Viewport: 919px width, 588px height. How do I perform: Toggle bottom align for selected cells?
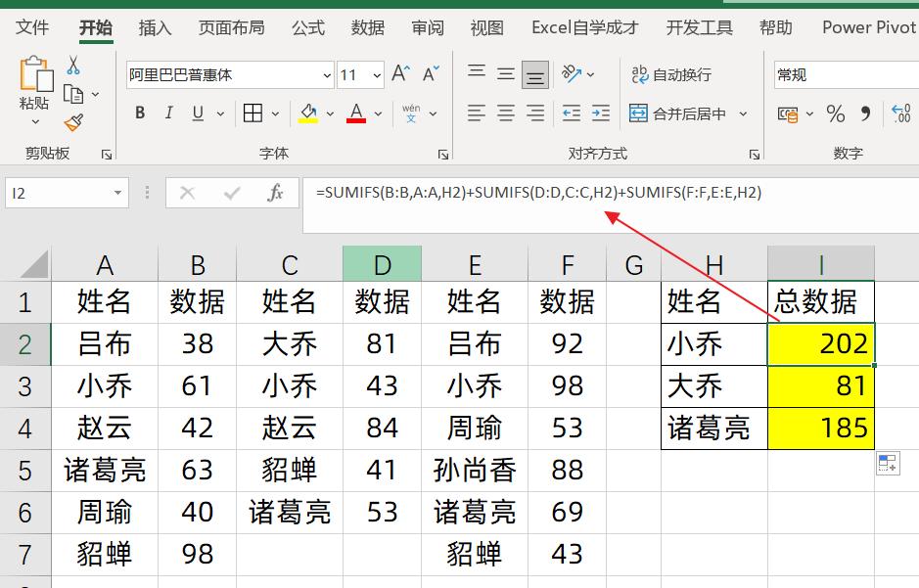534,71
